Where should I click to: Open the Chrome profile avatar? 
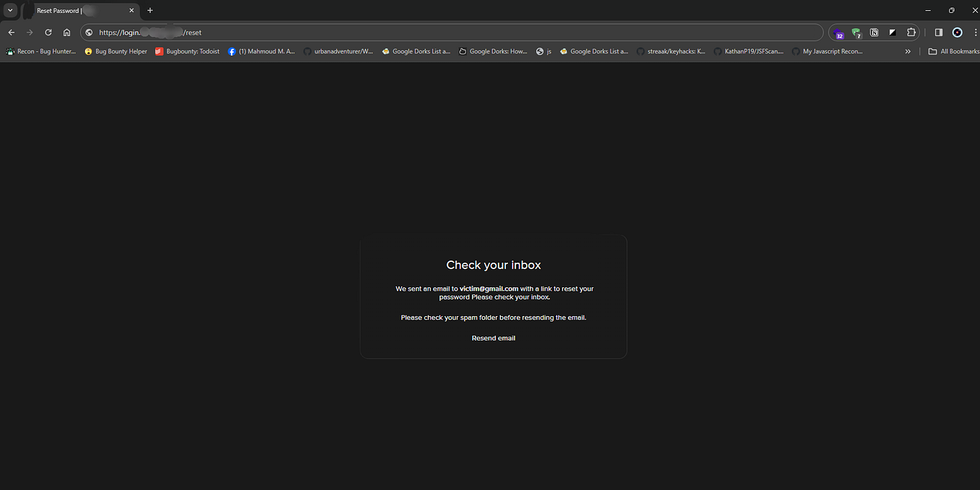(958, 32)
